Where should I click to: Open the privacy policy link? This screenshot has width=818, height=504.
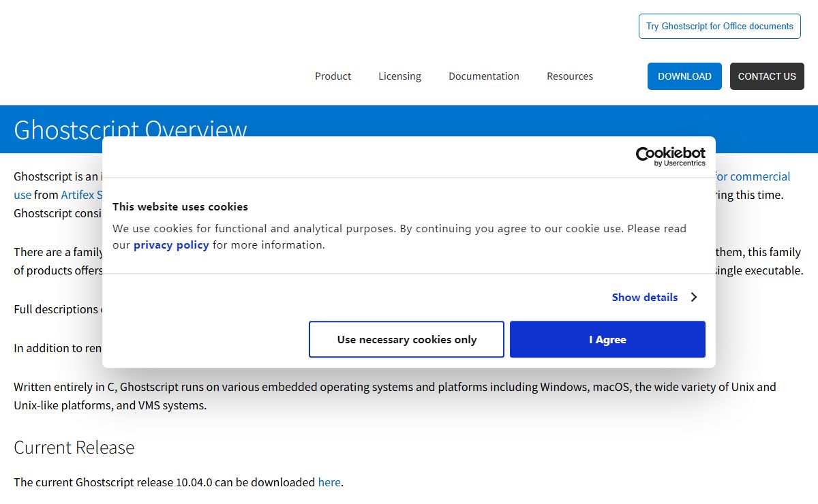coord(171,245)
